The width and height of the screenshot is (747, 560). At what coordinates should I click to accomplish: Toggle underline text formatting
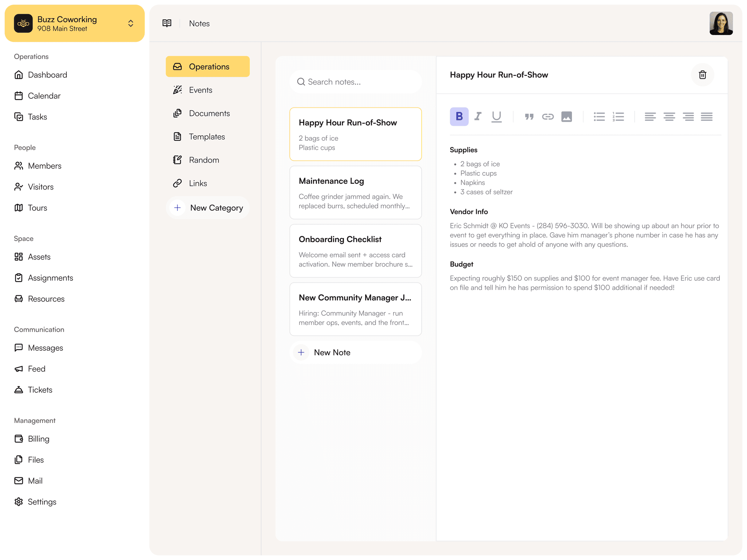coord(496,117)
